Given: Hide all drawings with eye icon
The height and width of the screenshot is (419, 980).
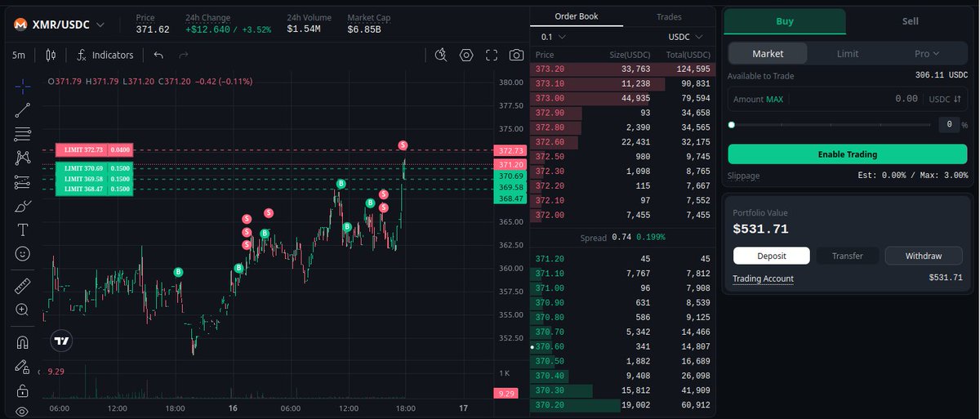Looking at the screenshot, I should 23,412.
